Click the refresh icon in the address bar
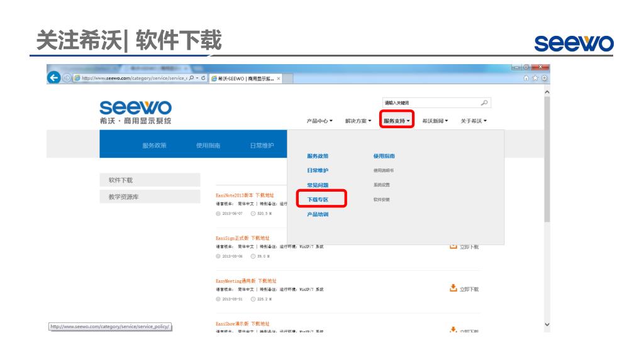Viewport: 644px width, 362px height. (x=203, y=78)
